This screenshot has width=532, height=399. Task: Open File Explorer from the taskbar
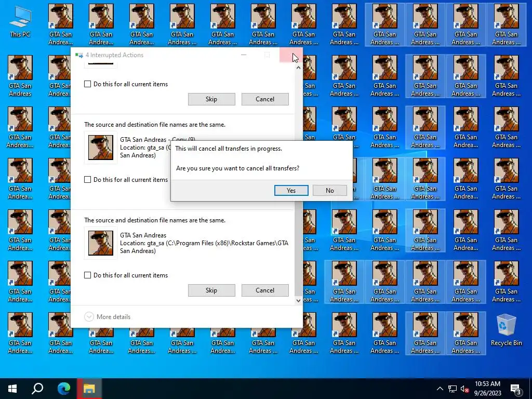click(89, 389)
